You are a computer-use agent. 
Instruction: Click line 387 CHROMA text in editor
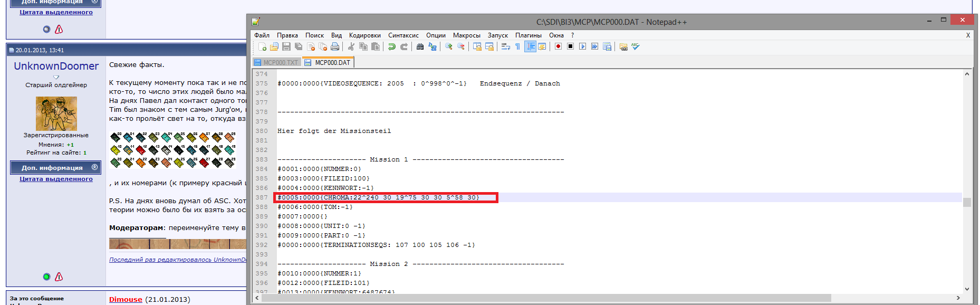click(379, 197)
